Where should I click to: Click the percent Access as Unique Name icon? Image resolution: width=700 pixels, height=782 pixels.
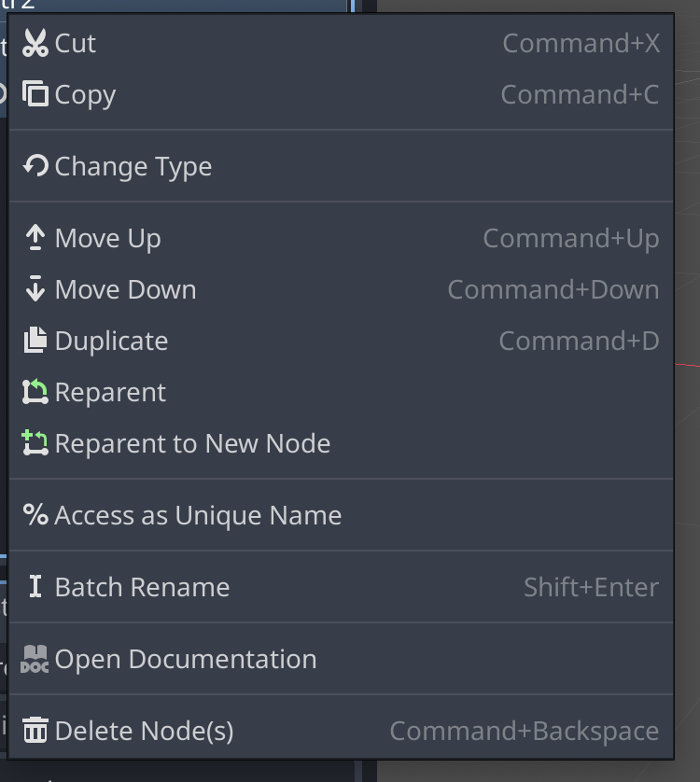(x=35, y=515)
